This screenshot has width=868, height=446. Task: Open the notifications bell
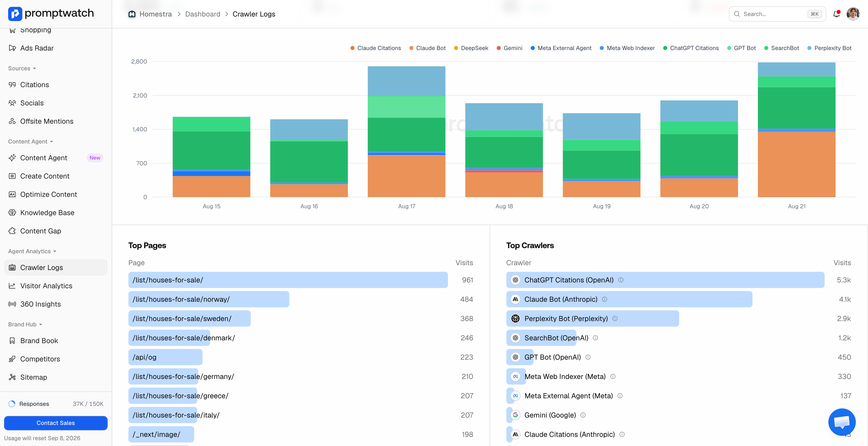pyautogui.click(x=836, y=14)
